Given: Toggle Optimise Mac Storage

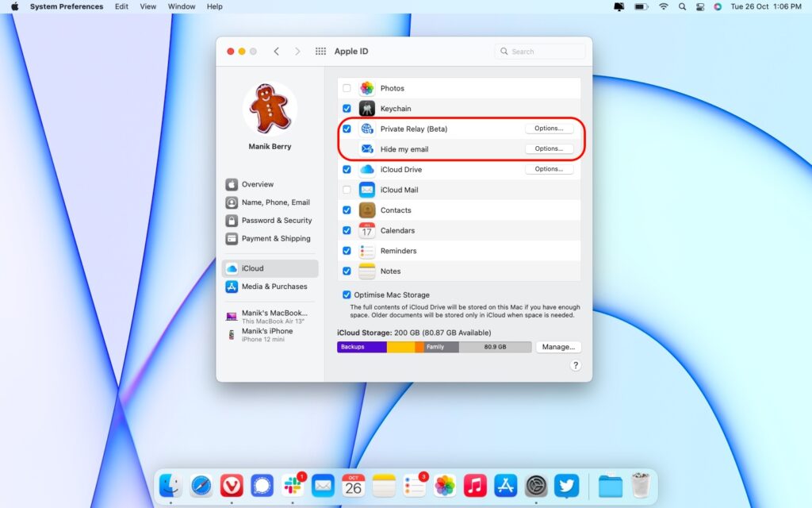Looking at the screenshot, I should tap(347, 294).
